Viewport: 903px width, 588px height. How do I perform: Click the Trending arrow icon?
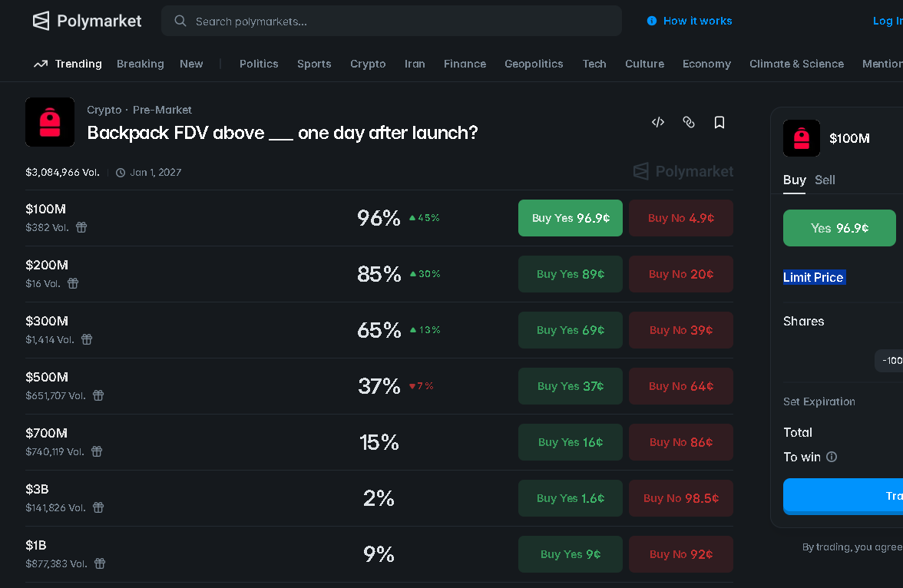[40, 64]
